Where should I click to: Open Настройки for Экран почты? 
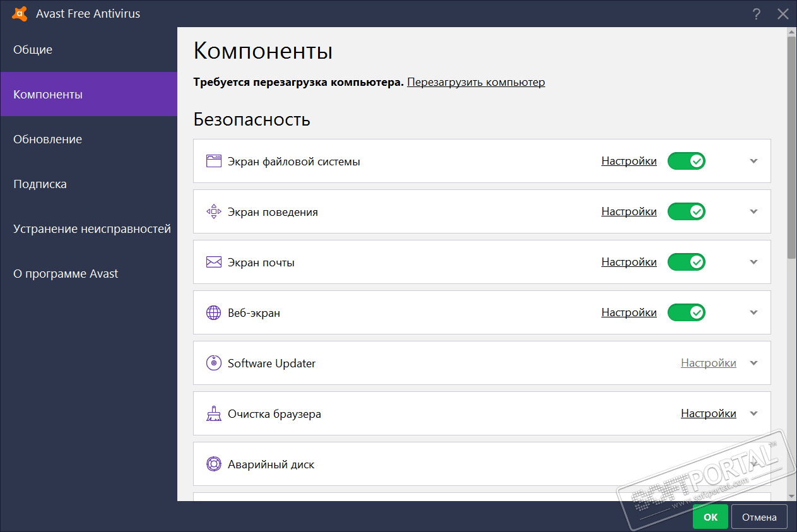[x=629, y=262]
